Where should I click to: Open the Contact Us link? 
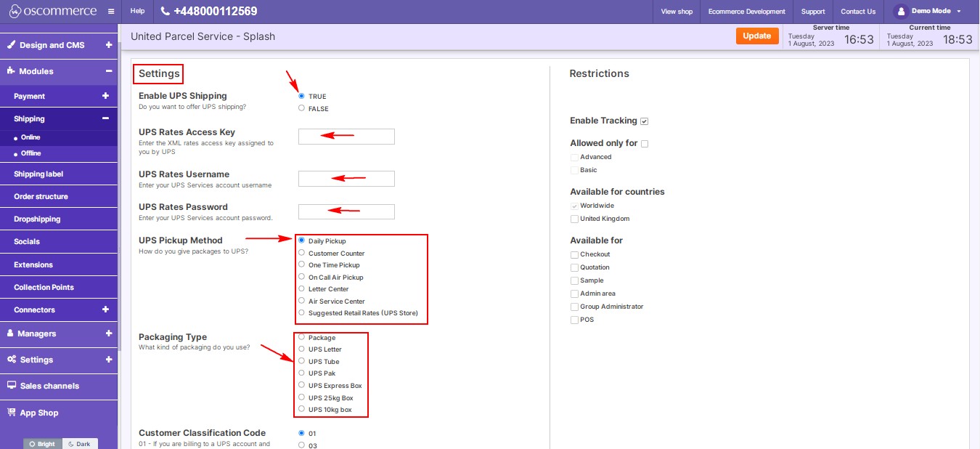point(858,12)
